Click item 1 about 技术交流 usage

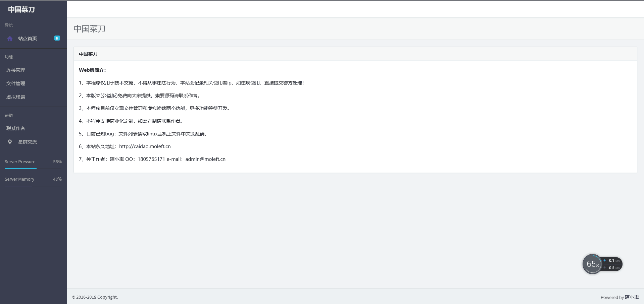(x=191, y=83)
